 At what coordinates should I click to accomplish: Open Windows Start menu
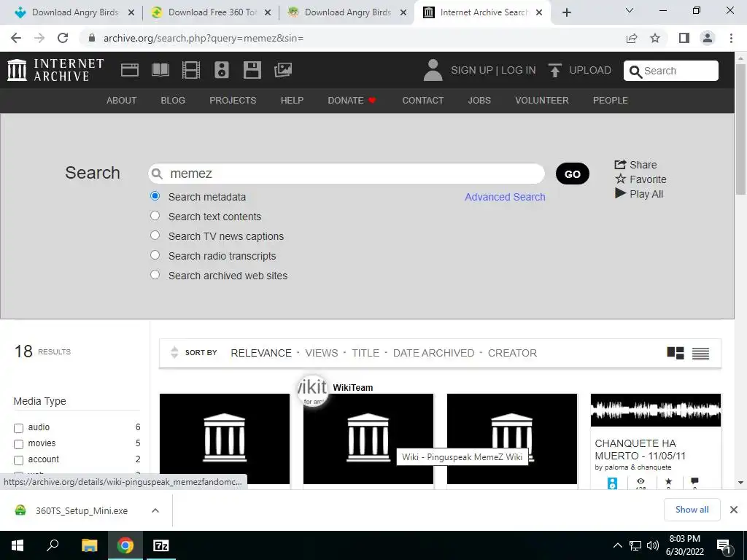[x=18, y=545]
